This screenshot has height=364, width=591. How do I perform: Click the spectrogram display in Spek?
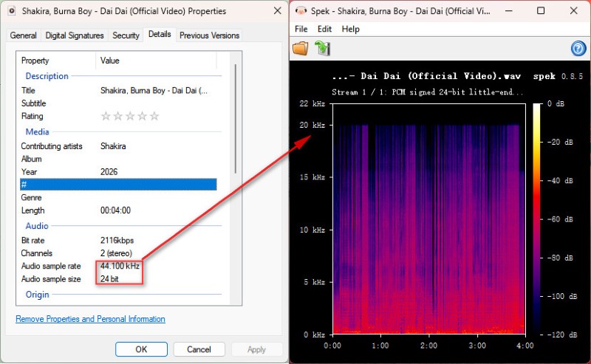pos(429,219)
